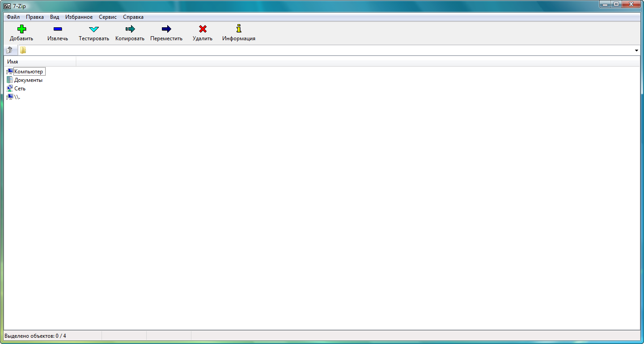Image resolution: width=644 pixels, height=344 pixels.
Task: Click the yellow Информация icon
Action: click(239, 29)
